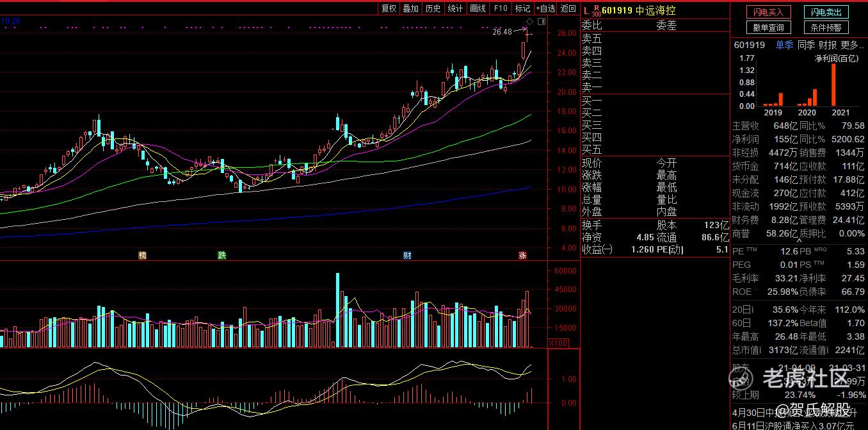Select the 卖五 order row
868x430 pixels.
[655, 38]
